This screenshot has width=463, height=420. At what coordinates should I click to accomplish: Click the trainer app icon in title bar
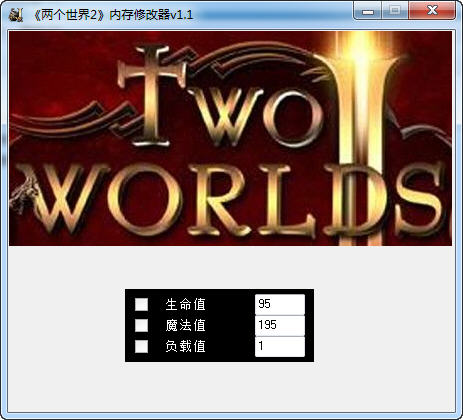pyautogui.click(x=16, y=15)
